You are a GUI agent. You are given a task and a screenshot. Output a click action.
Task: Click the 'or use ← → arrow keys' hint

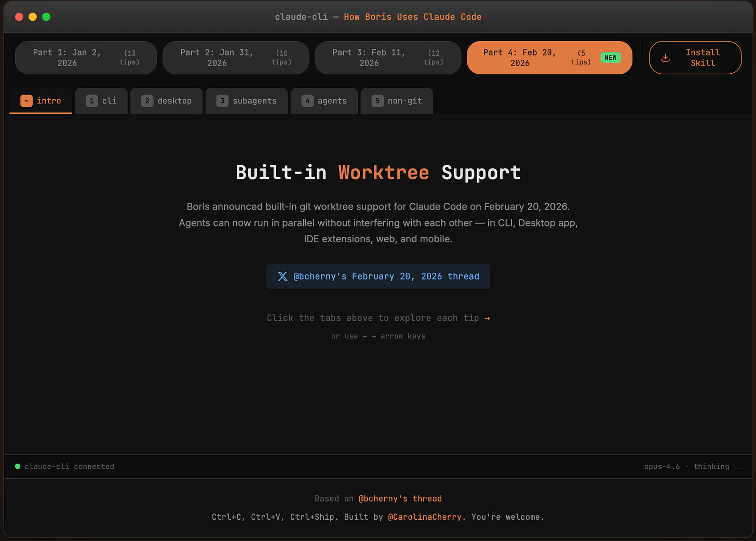coord(378,336)
